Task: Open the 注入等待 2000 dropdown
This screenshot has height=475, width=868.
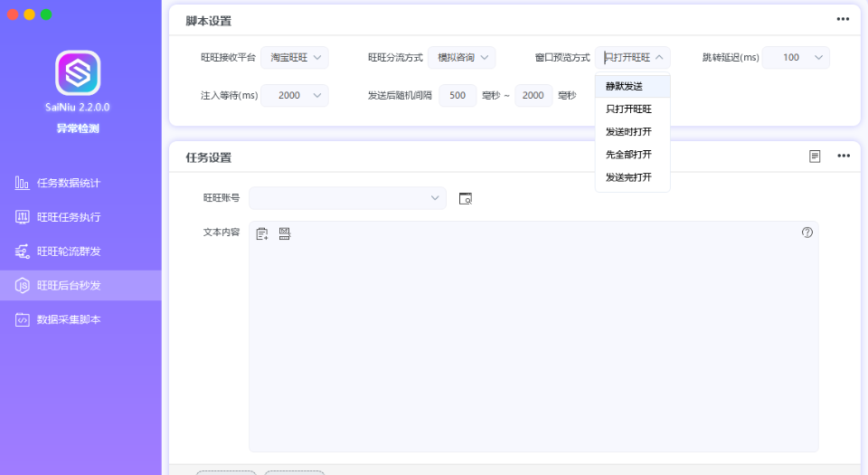Action: (x=295, y=95)
